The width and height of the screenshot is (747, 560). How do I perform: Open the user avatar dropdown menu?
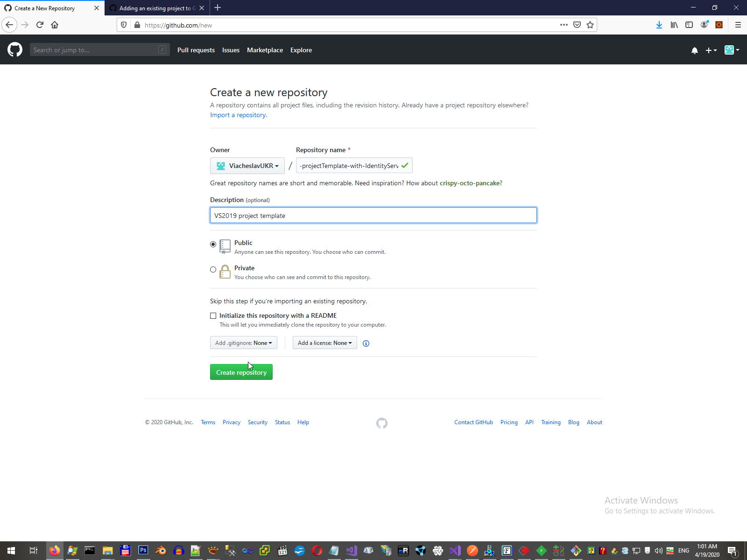point(732,50)
